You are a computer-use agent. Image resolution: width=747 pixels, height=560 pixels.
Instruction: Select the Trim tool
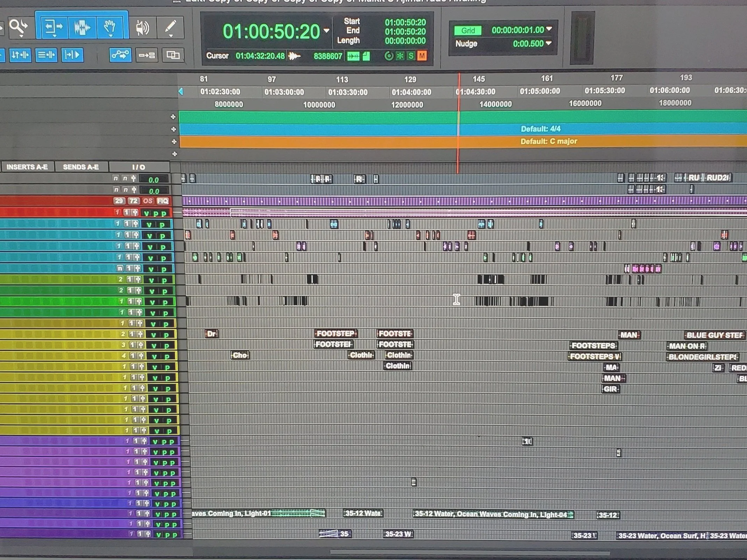53,27
